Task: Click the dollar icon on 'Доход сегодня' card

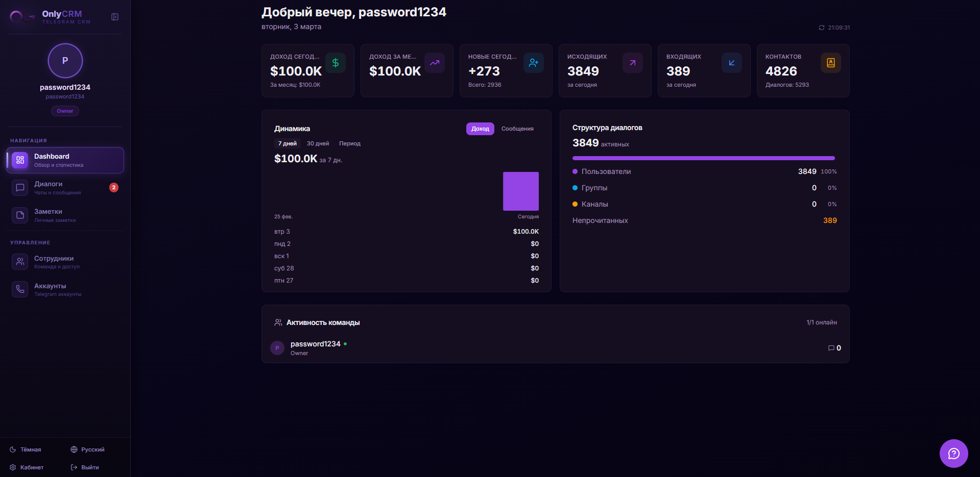Action: point(336,62)
